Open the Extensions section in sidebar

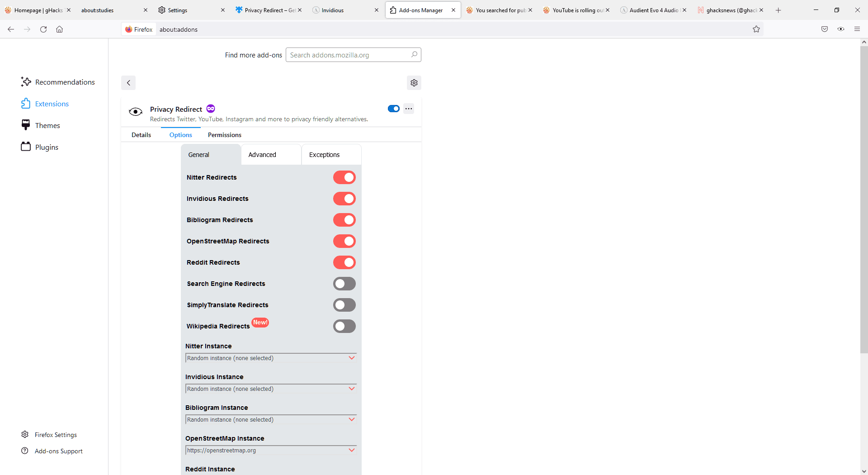[52, 104]
